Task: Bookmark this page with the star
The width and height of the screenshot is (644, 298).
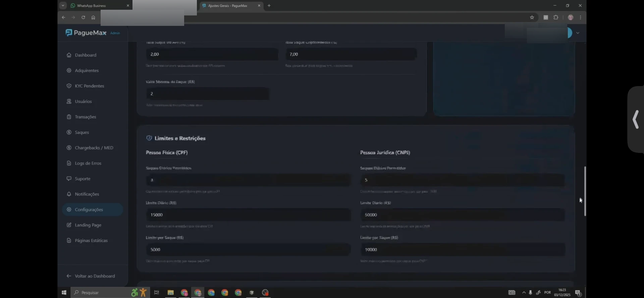Action: (532, 17)
